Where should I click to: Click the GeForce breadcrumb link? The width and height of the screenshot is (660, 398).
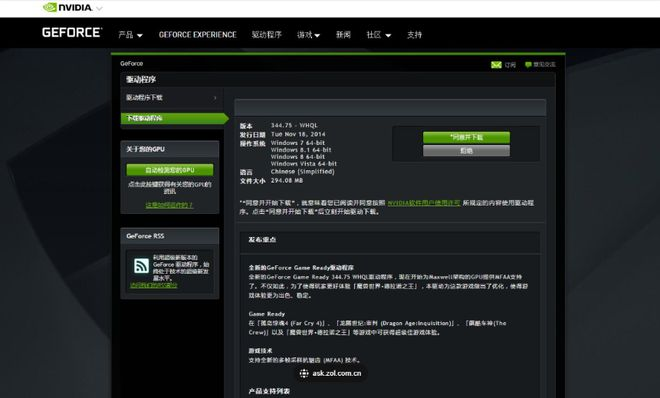(132, 64)
